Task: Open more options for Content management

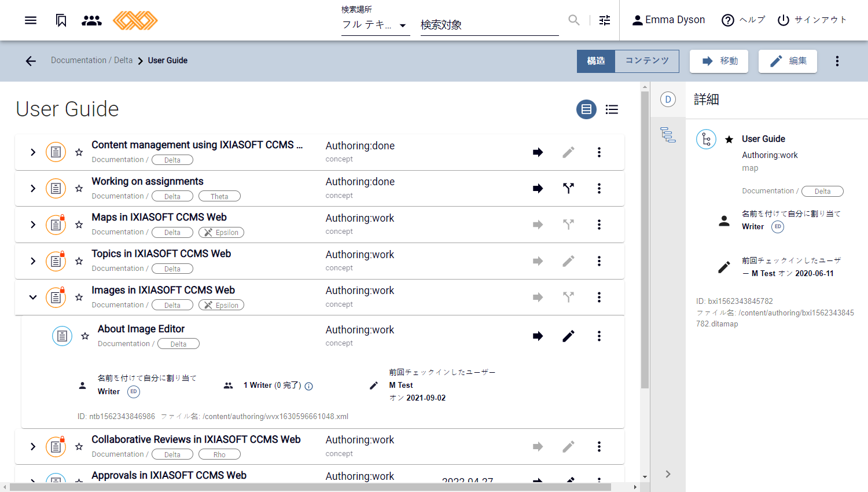Action: coord(599,152)
